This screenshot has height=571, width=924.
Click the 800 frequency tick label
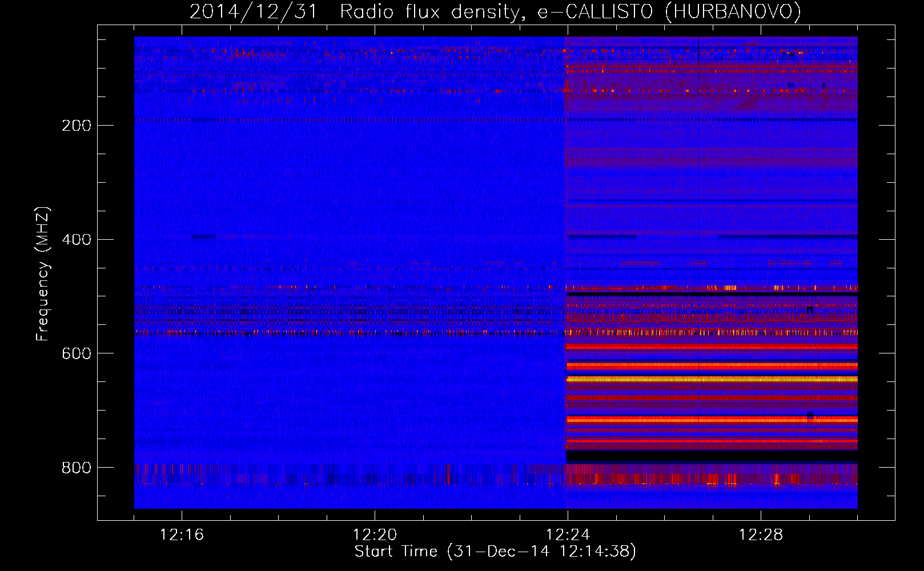[x=77, y=468]
